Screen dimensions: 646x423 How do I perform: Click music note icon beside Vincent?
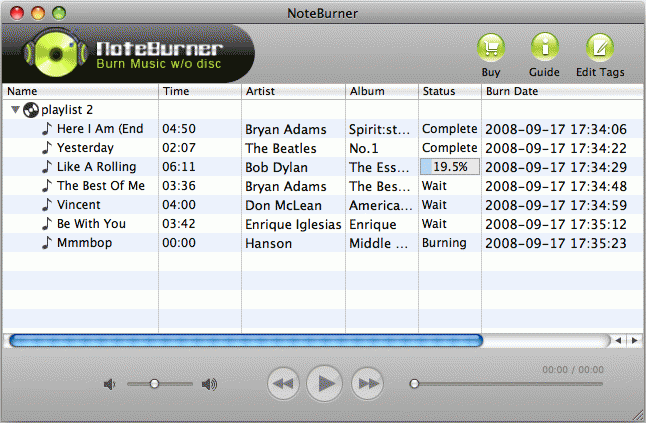pyautogui.click(x=47, y=205)
